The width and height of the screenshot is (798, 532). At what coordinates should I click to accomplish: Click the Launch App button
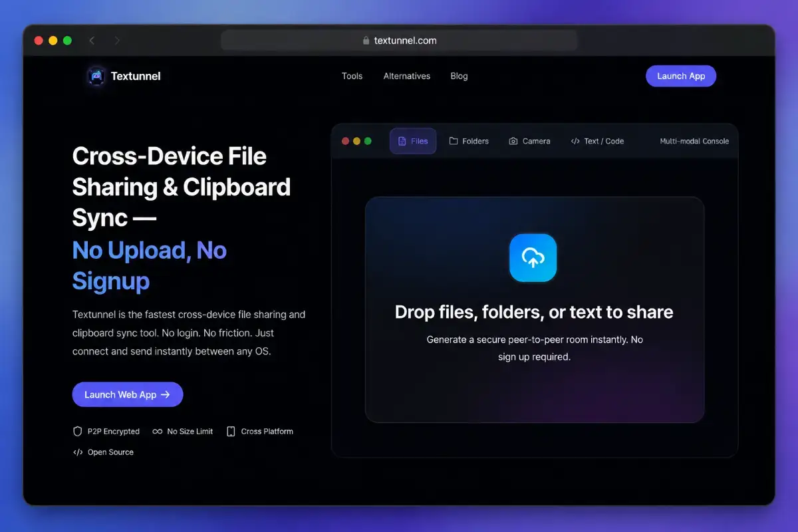tap(681, 76)
